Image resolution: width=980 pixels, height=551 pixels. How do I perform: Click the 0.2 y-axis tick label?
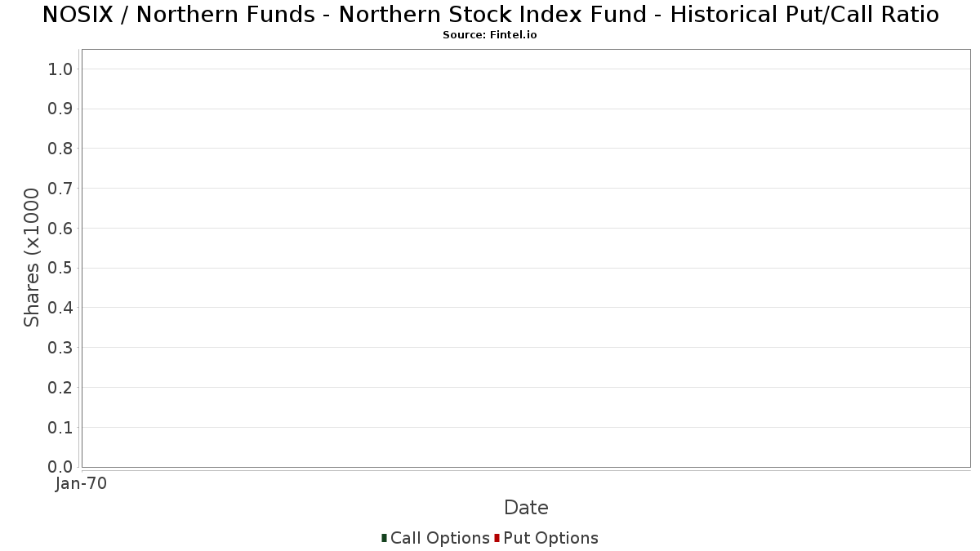tap(61, 388)
